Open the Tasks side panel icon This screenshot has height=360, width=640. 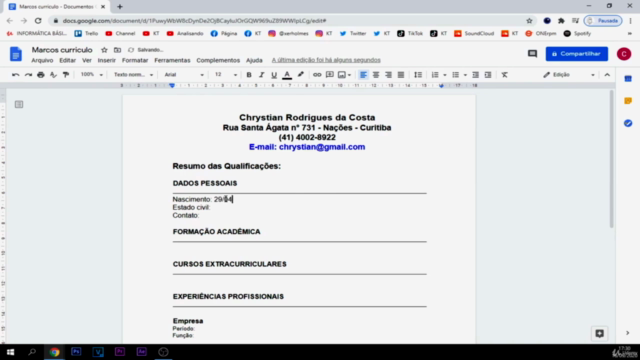(x=628, y=123)
